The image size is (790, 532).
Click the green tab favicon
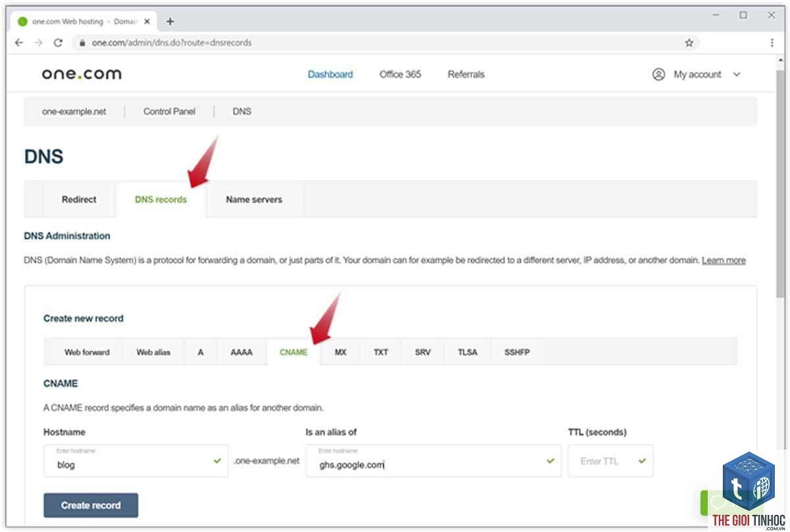[22, 22]
